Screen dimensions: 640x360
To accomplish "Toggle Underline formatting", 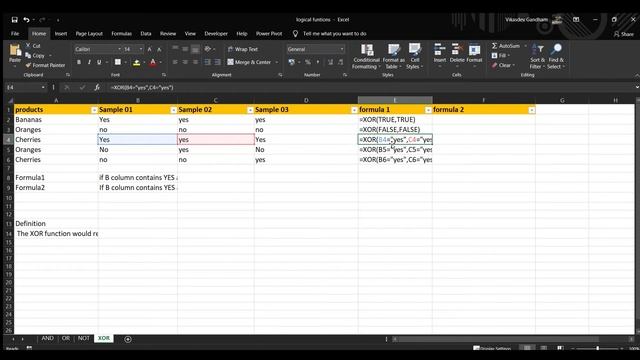I will coord(99,62).
